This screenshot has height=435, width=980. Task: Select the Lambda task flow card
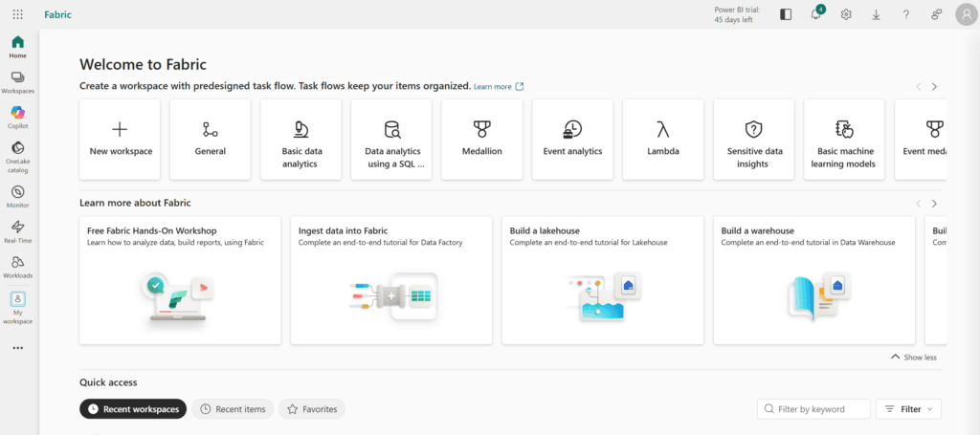tap(663, 140)
